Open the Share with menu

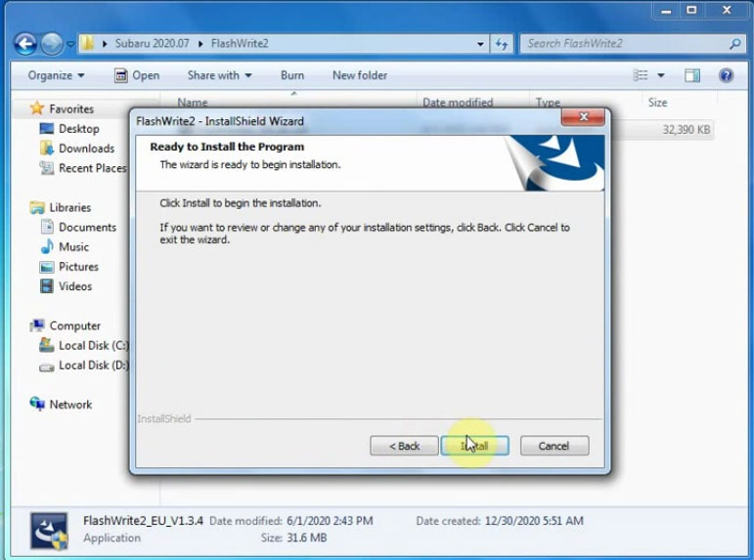coord(219,75)
